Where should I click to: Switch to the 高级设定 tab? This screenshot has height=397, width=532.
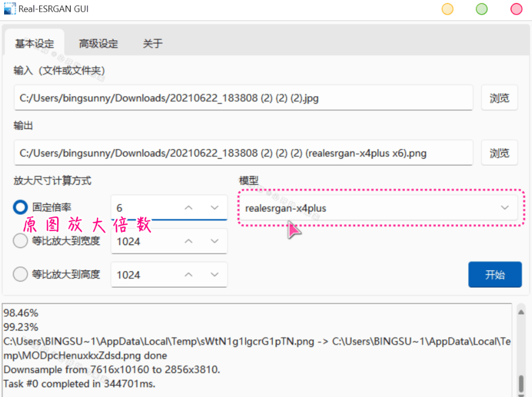98,43
